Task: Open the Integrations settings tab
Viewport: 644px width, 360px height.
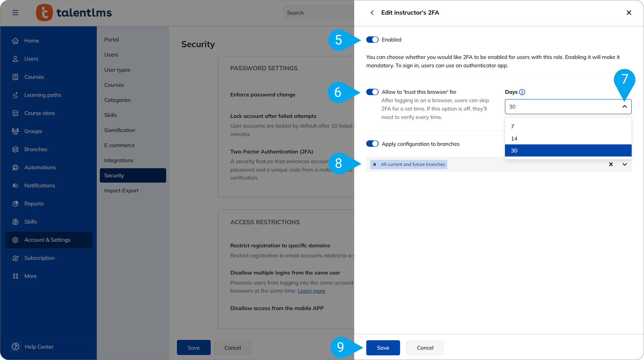Action: click(x=119, y=160)
